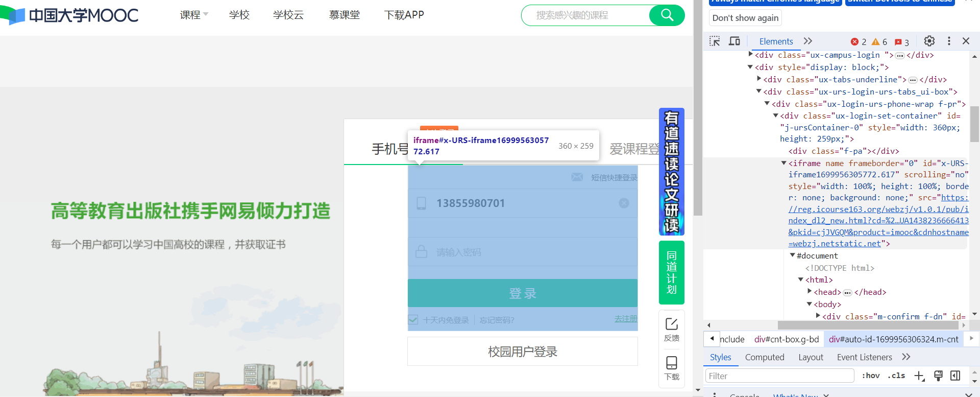
Task: Click the paintbrush rendering emulation icon
Action: point(938,376)
